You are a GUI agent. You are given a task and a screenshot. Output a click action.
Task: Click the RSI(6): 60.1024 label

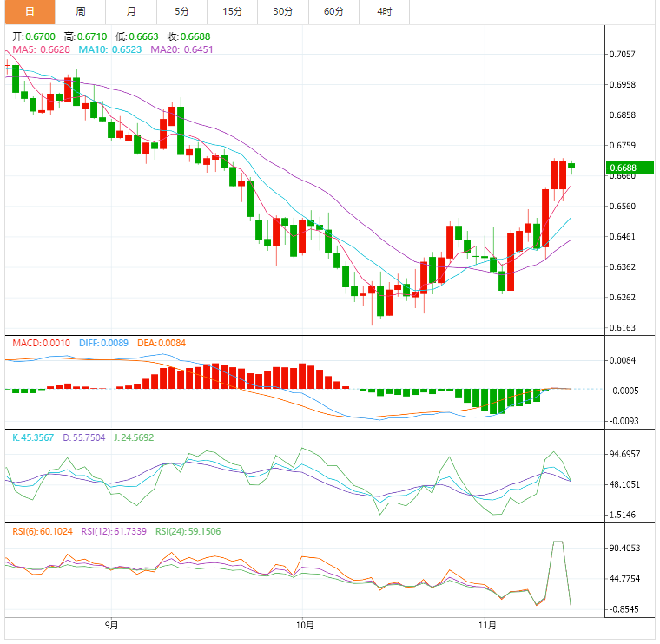pos(43,532)
